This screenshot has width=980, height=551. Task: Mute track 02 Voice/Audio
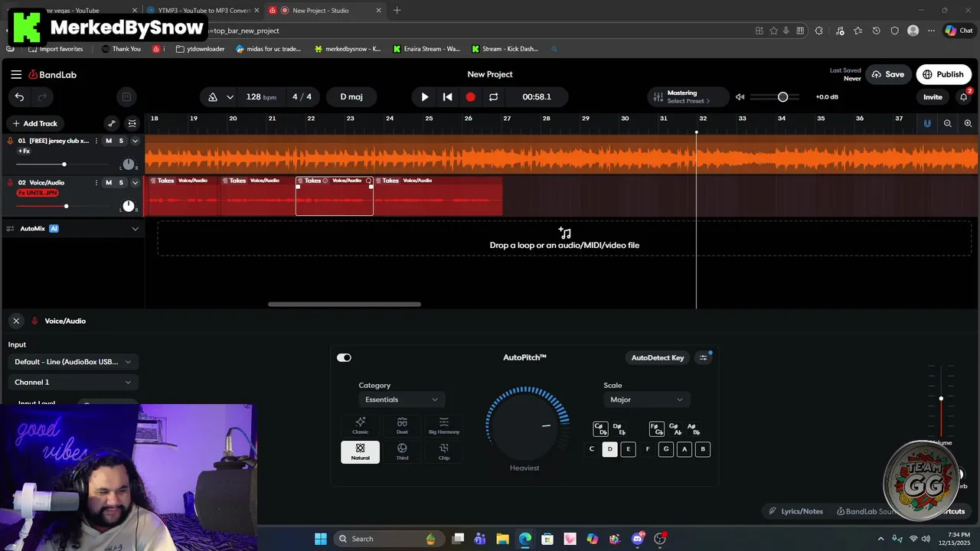109,182
